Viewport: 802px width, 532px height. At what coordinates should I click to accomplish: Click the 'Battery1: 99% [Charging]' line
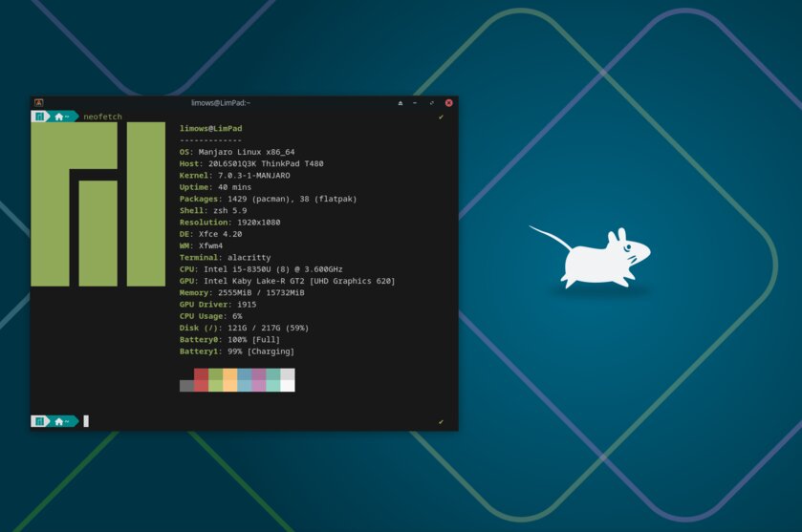237,351
